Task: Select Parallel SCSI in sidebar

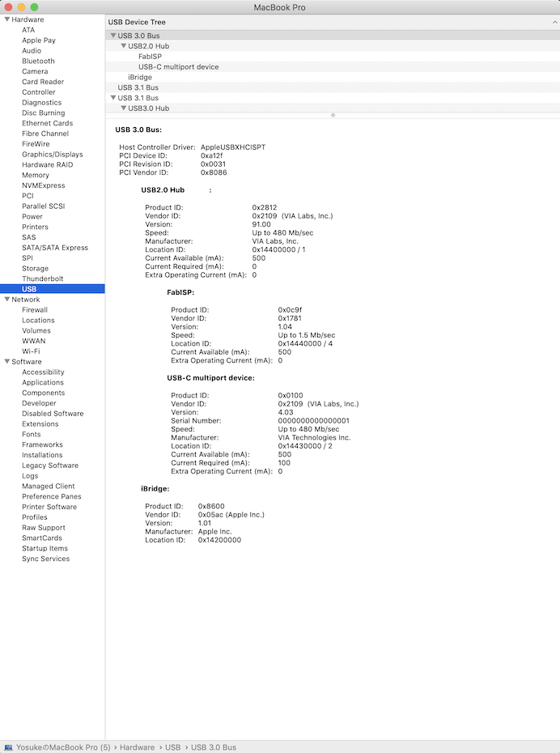Action: point(43,206)
